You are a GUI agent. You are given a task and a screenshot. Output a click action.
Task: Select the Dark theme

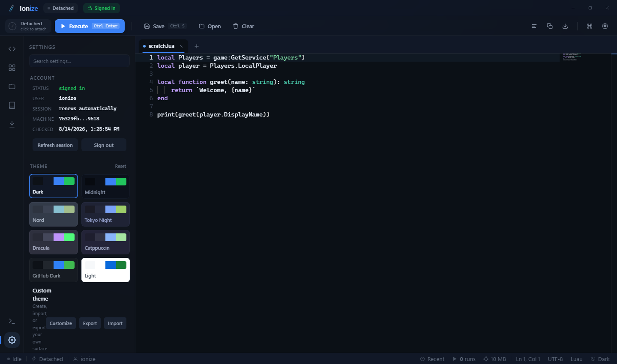[54, 186]
